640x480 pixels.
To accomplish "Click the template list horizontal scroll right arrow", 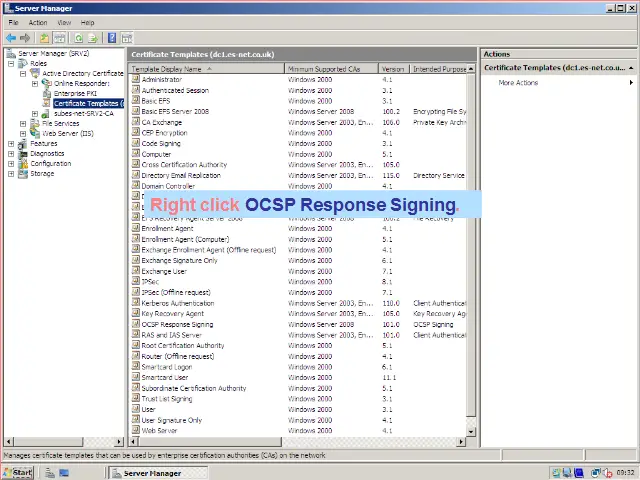I will tap(461, 442).
